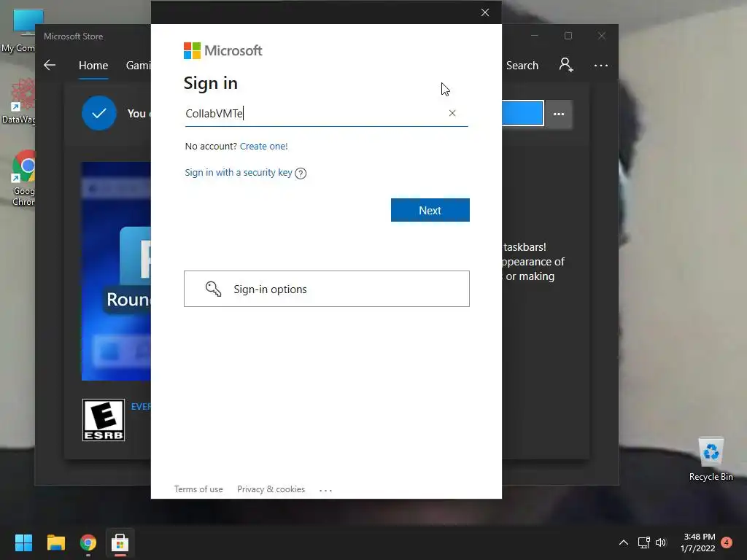This screenshot has height=560, width=747.
Task: Open the Windows Start menu
Action: tap(23, 542)
